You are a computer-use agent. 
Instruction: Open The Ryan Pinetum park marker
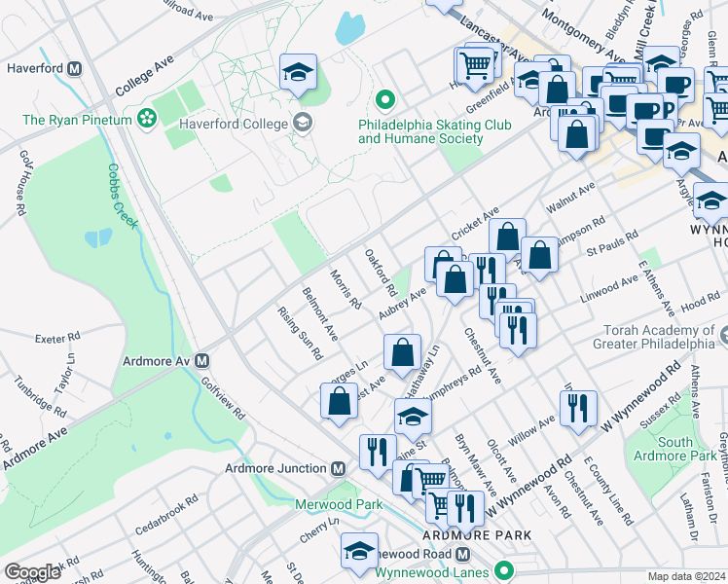click(147, 120)
